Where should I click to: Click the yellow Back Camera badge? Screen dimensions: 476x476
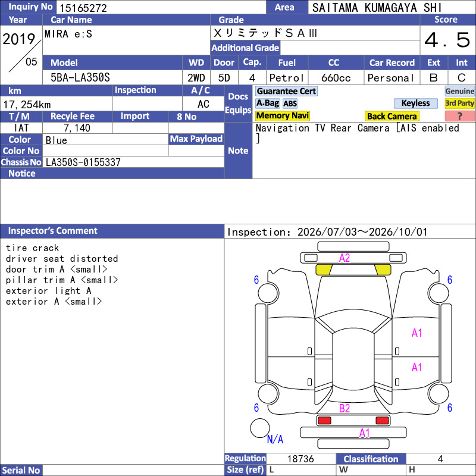pos(392,116)
